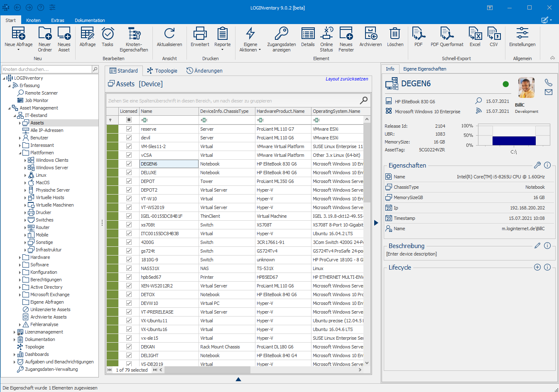559x392 pixels.
Task: Expand Active Directory tree node
Action: 20,287
